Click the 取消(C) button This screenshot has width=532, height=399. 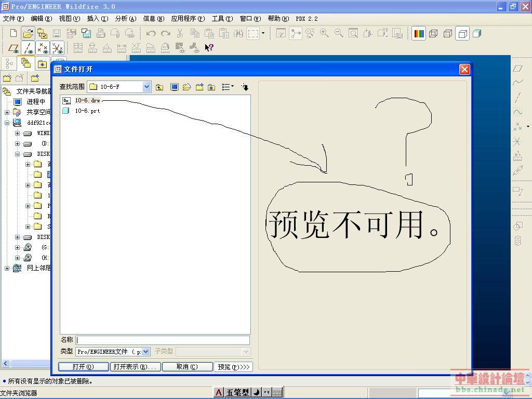coord(187,367)
